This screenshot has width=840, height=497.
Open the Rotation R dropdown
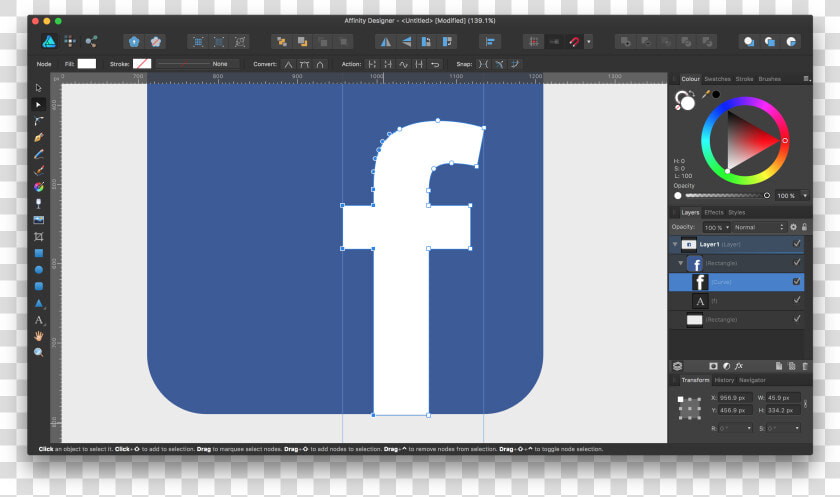[x=749, y=428]
